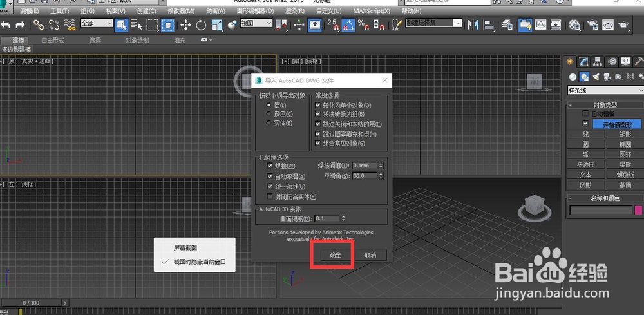The height and width of the screenshot is (315, 644).
Task: Open the Rendered Frame Window icon
Action: tap(607, 25)
